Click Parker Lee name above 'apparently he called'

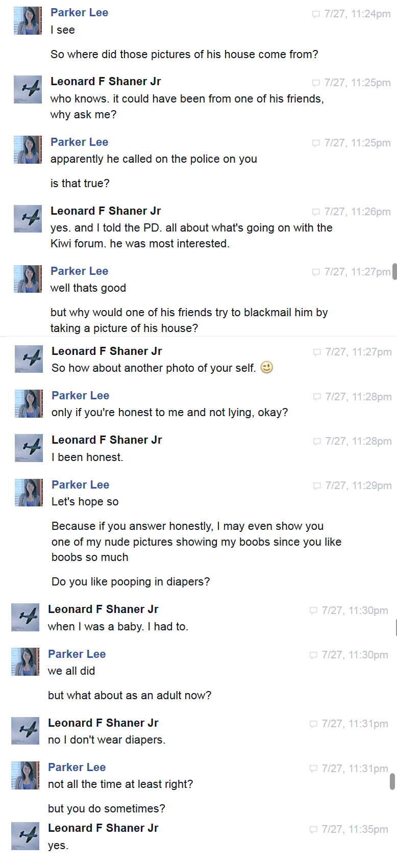click(79, 142)
